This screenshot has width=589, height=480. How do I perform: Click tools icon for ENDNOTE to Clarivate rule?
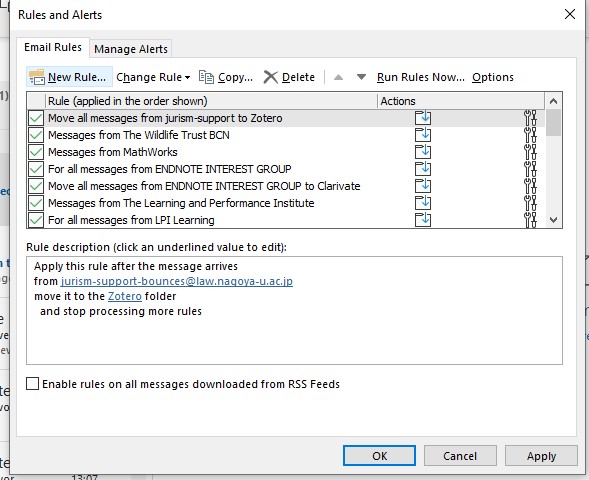[530, 186]
